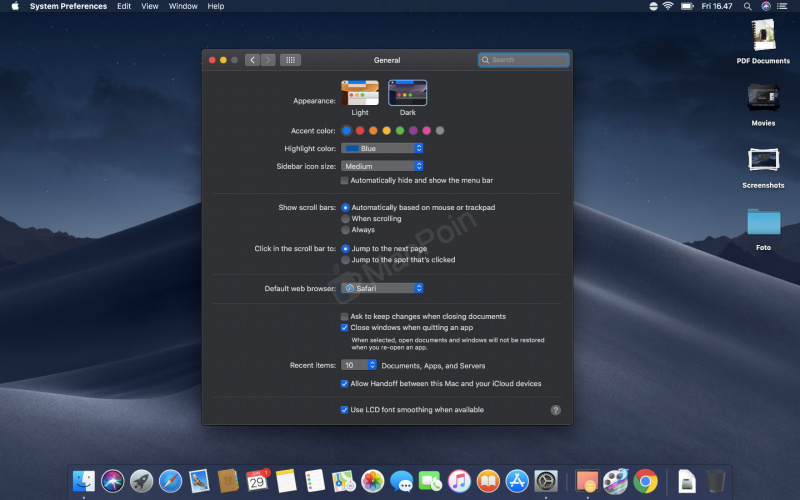Viewport: 800px width, 500px height.
Task: Open Calendar showing 29 in Dock
Action: pos(257,481)
